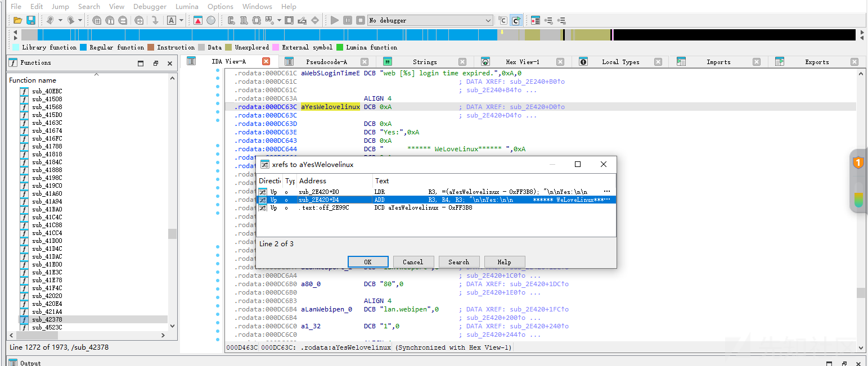Image resolution: width=868 pixels, height=366 pixels.
Task: Jump forward with the forward arrow icon
Action: coord(71,20)
